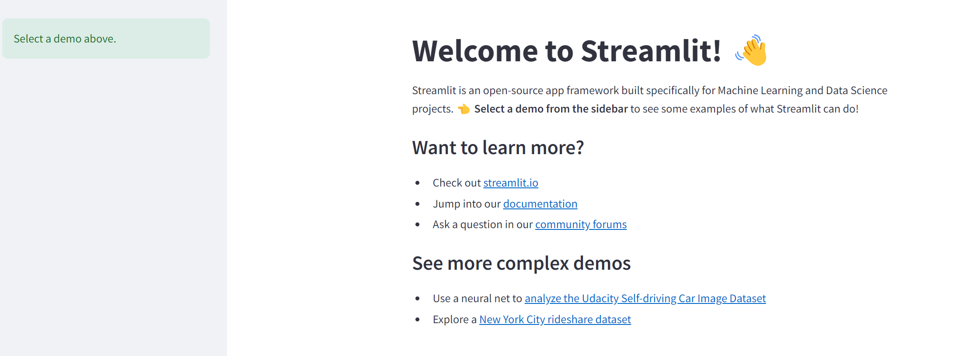
Task: Click the 'See more complex demos' heading
Action: [521, 263]
